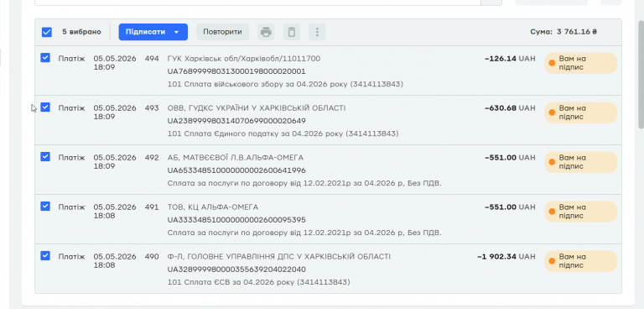This screenshot has height=309, width=644.
Task: Click the '5 вибрано' counter label
Action: [x=81, y=32]
